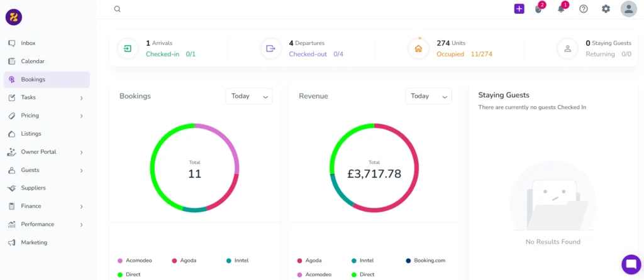The image size is (644, 280).
Task: Open the settings gear icon
Action: click(606, 9)
